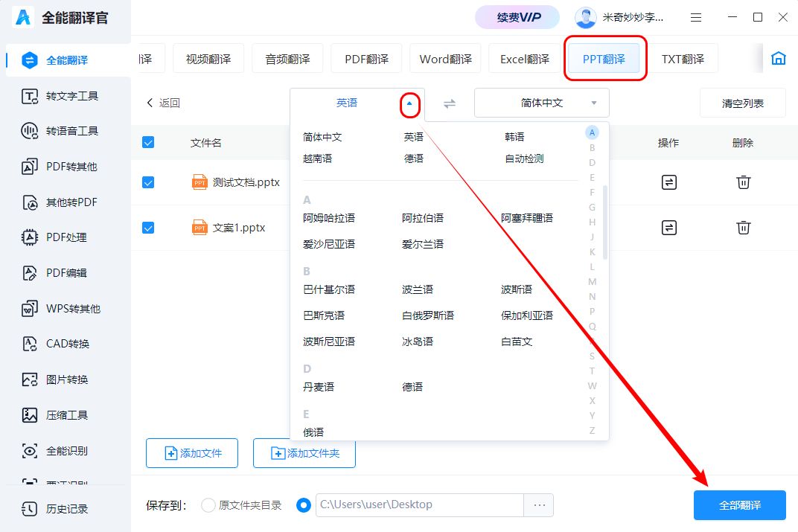Choose 越南语 in common languages
798x532 pixels.
point(317,158)
